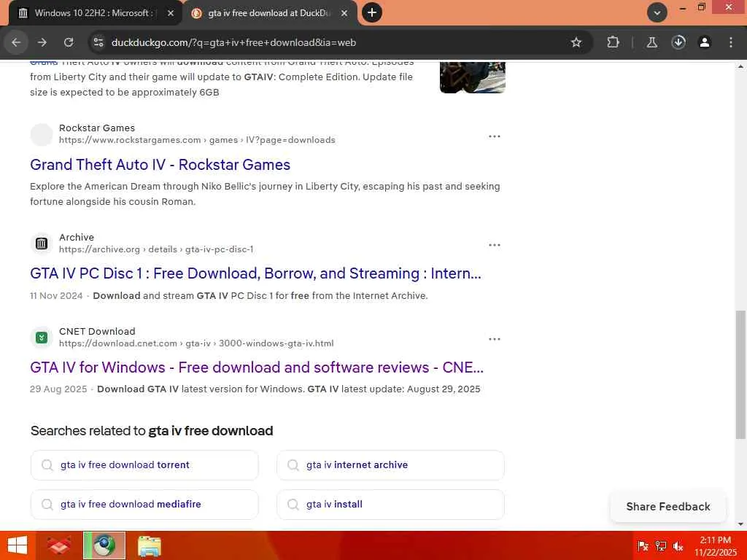Search gta iv free download torrent
The height and width of the screenshot is (560, 747).
[144, 464]
